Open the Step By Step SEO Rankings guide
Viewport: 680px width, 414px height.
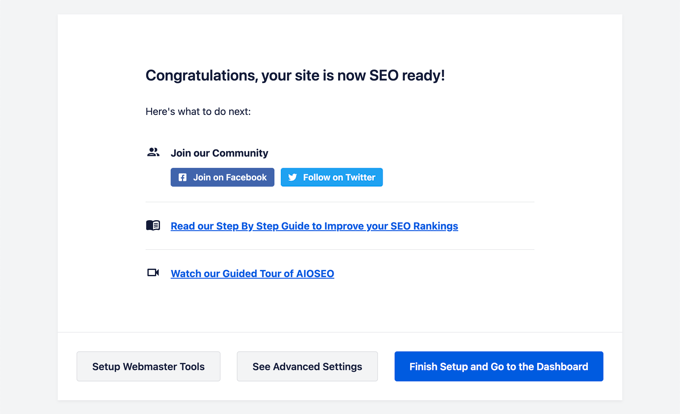[x=314, y=226]
